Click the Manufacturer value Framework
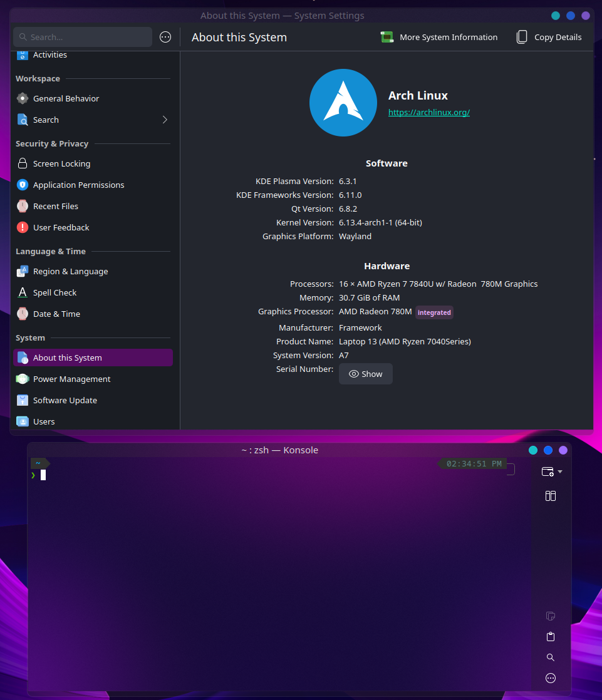 tap(360, 327)
